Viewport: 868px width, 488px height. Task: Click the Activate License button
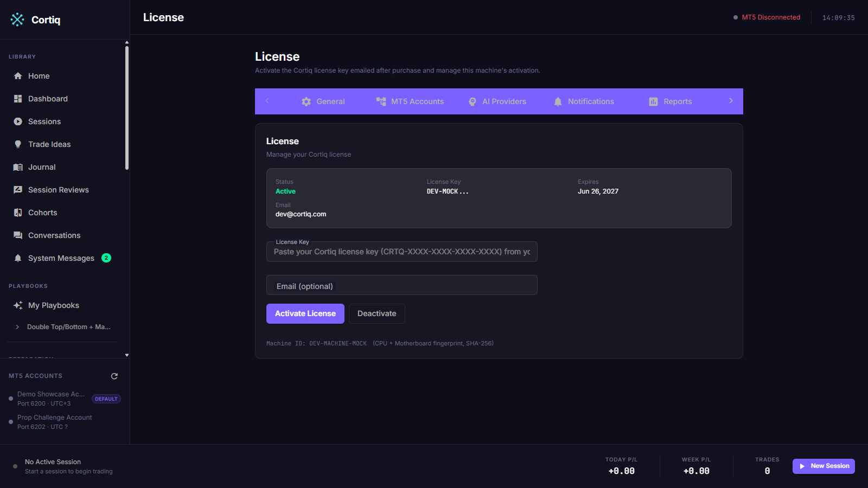[x=305, y=313]
